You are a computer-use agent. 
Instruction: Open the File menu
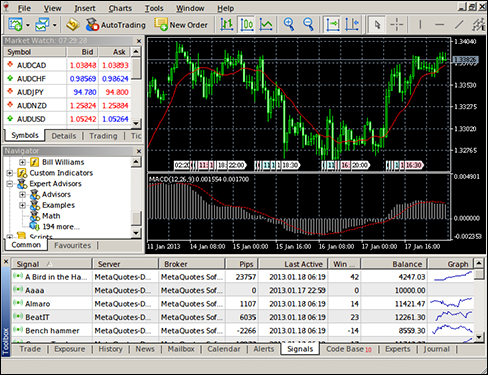pos(24,8)
